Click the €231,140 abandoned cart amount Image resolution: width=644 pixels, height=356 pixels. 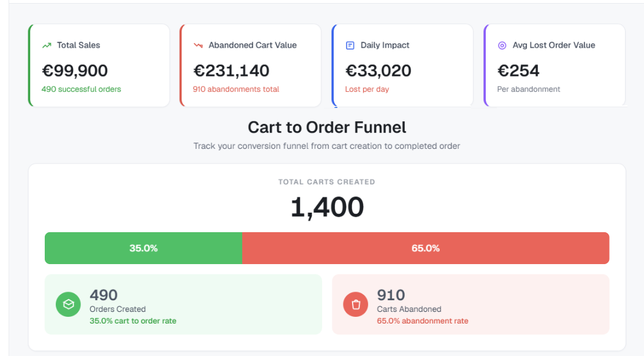(x=231, y=70)
